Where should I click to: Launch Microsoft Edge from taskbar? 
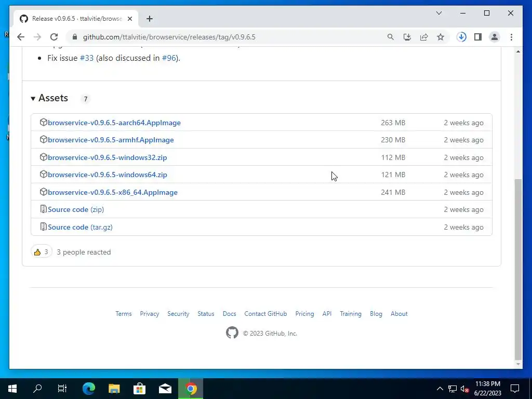(x=89, y=389)
